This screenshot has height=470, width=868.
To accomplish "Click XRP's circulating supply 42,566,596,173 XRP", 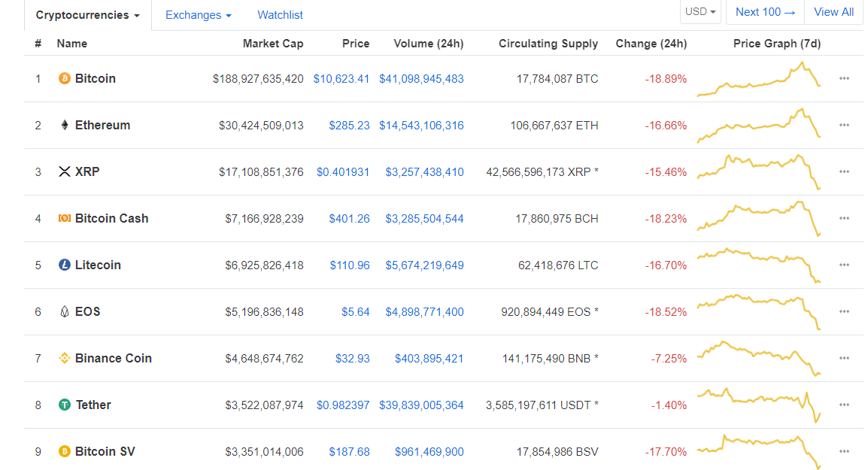I will point(542,172).
